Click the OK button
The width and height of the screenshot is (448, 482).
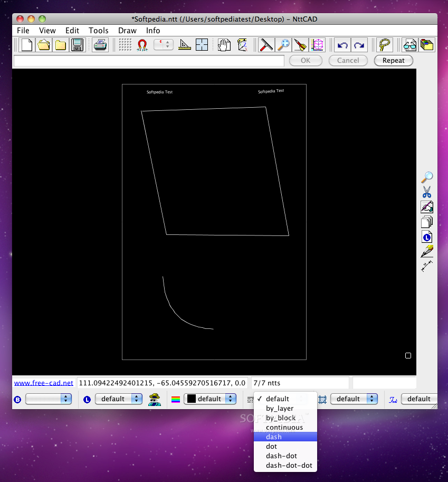[306, 61]
